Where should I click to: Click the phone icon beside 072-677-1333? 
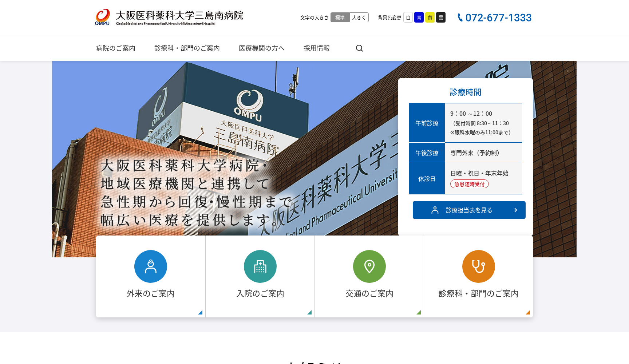[x=460, y=17]
